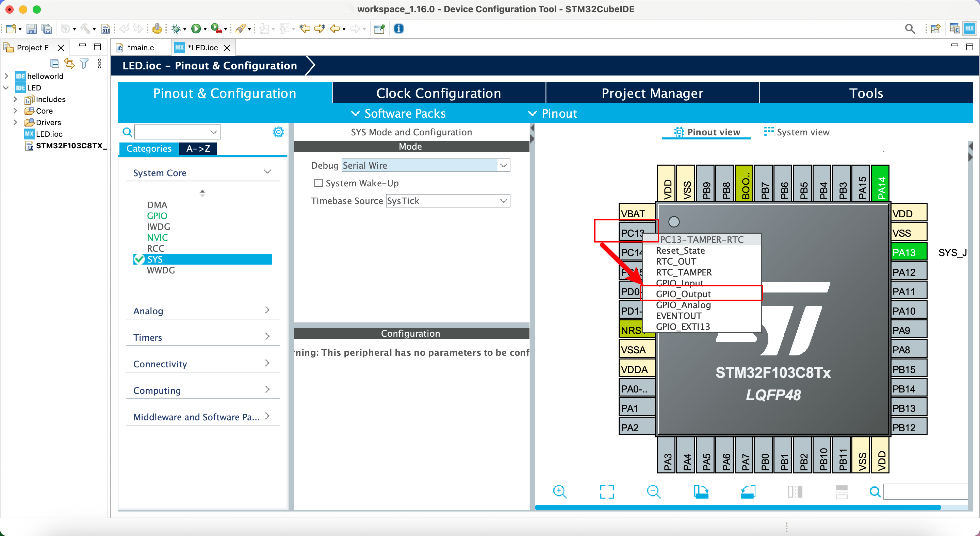Open the Software Packs menu
The width and height of the screenshot is (980, 536).
(x=398, y=113)
